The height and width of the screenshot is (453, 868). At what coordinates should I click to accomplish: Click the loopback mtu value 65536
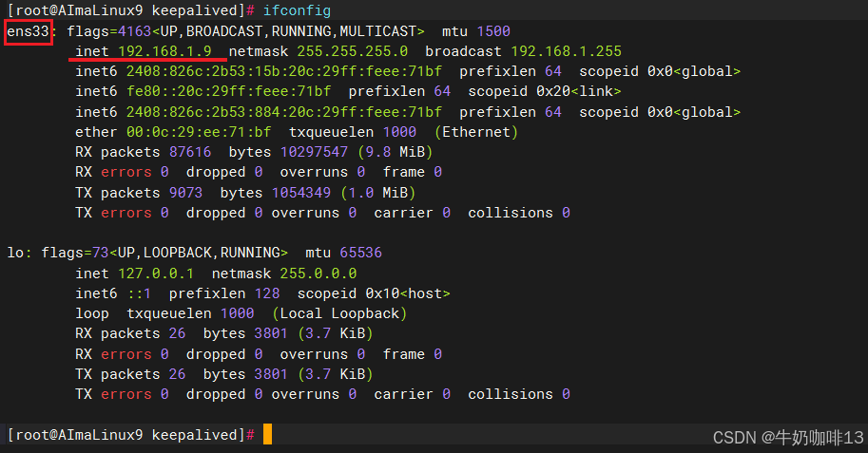tap(361, 253)
